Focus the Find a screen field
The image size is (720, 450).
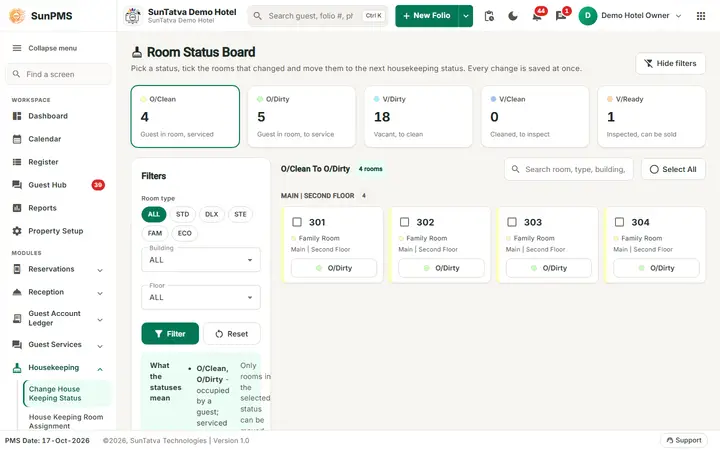click(x=58, y=74)
